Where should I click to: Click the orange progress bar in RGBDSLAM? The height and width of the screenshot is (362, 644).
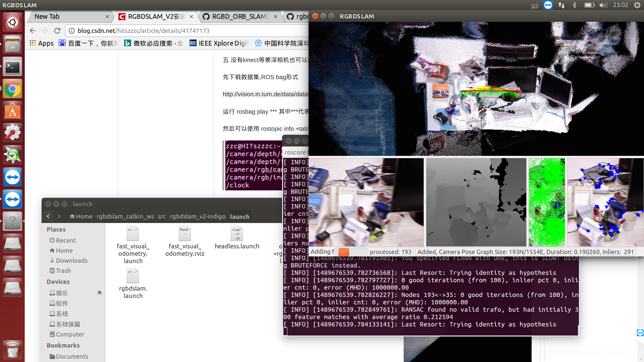point(344,252)
